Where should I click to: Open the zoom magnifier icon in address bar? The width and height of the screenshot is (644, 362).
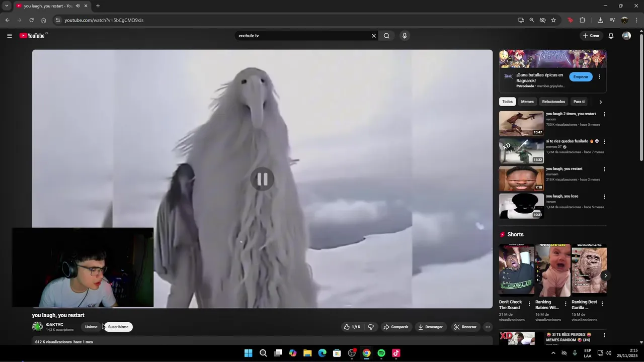coord(532,20)
